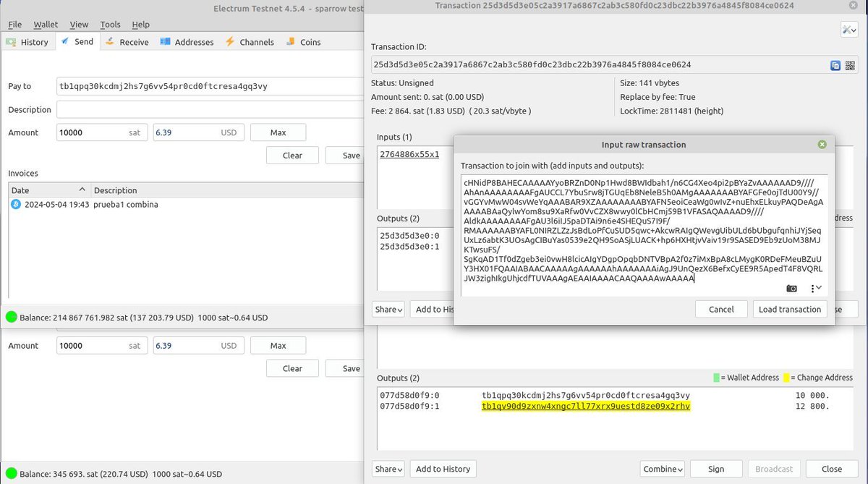Sort invoices by the Description column header

pyautogui.click(x=228, y=190)
